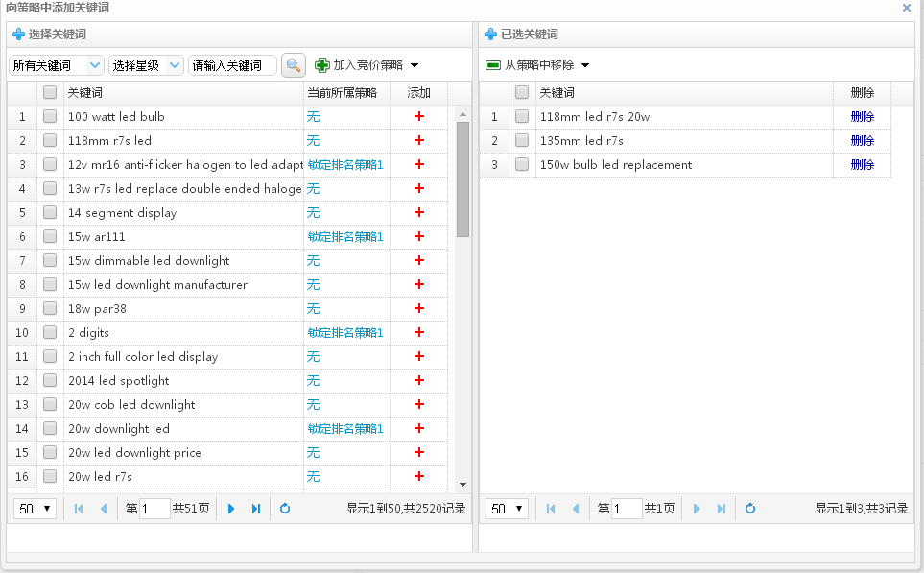The width and height of the screenshot is (924, 573).
Task: Click red plus for 100 watt led bulb
Action: [418, 117]
